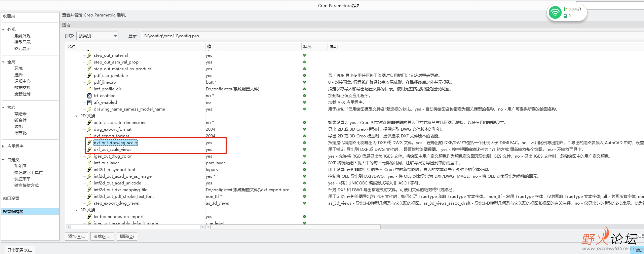The width and height of the screenshot is (644, 254).
Task: Collapse the 3D 交换 category
Action: pos(76,210)
